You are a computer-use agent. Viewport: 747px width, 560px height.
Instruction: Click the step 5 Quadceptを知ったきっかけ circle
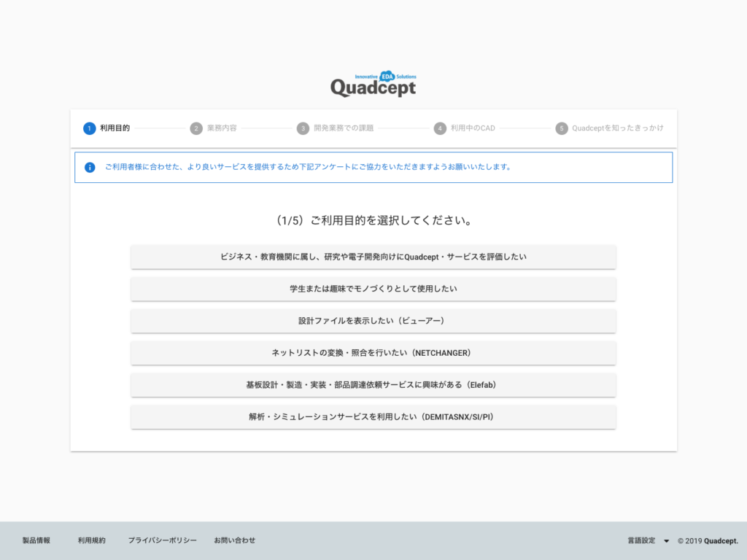point(562,128)
